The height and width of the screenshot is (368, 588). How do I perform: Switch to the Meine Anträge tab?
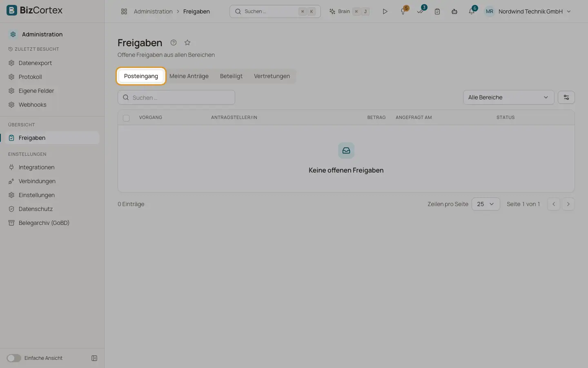click(x=189, y=76)
